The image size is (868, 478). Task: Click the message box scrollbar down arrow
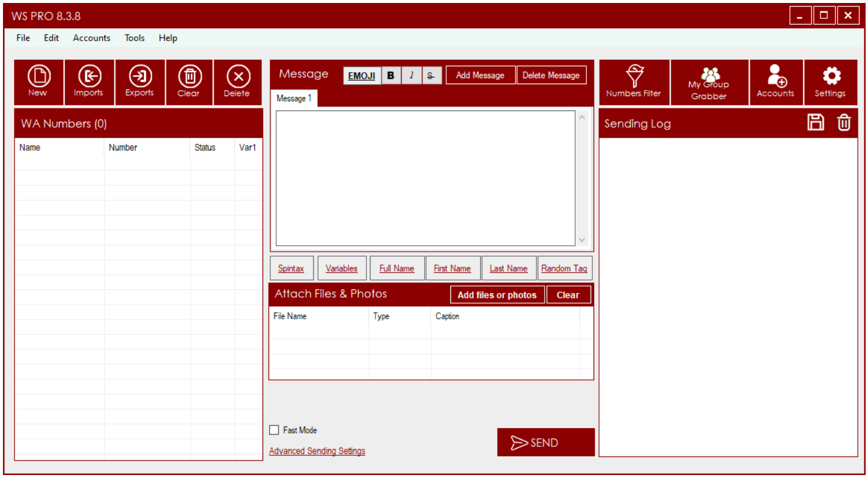(x=582, y=240)
